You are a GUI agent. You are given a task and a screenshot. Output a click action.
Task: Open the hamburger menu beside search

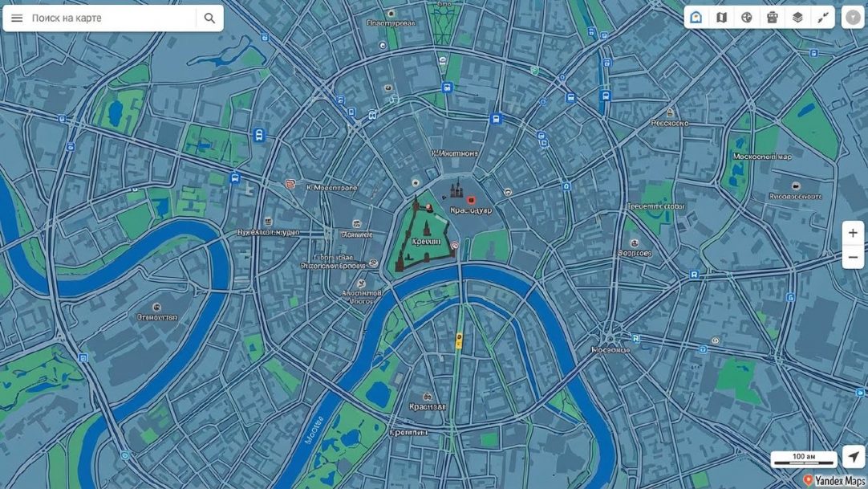click(x=17, y=18)
